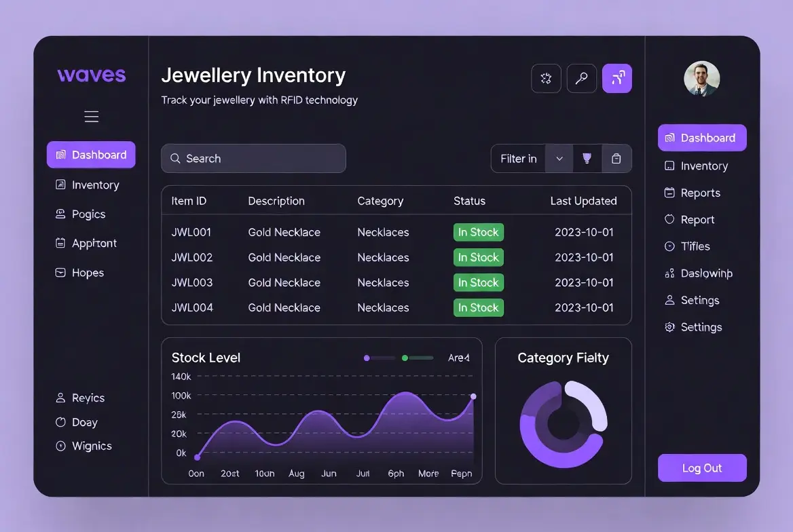The height and width of the screenshot is (532, 793).
Task: Sort by the Last Updated column header
Action: pyautogui.click(x=583, y=201)
